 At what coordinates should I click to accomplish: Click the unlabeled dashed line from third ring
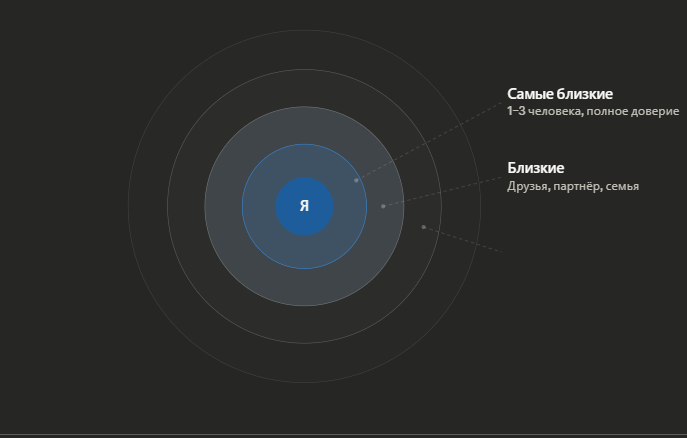(462, 239)
